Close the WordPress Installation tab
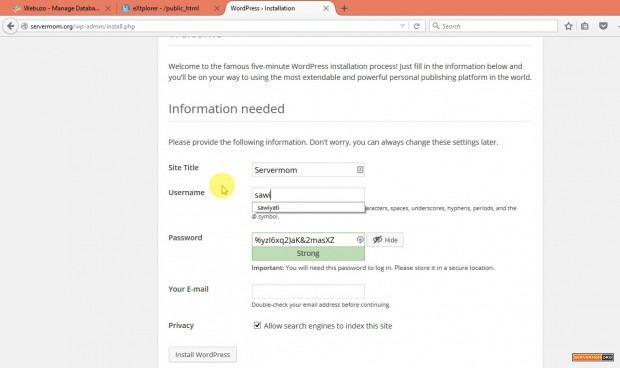Viewport: 620px width, 368px height. pyautogui.click(x=326, y=8)
